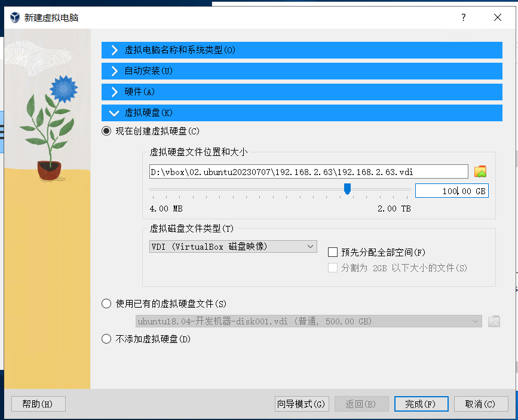518x420 pixels.
Task: Click the chevron beside 自动安装(U)
Action: pos(115,71)
